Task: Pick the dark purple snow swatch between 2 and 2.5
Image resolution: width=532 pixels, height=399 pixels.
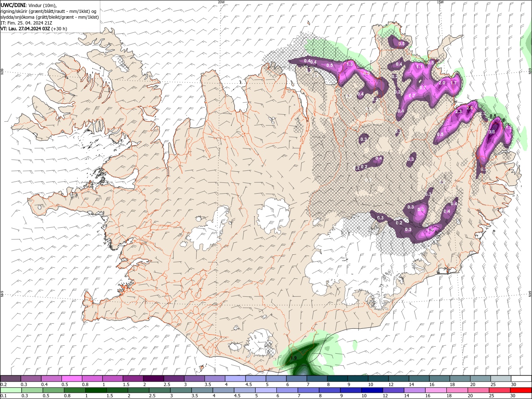Action: 153,379
